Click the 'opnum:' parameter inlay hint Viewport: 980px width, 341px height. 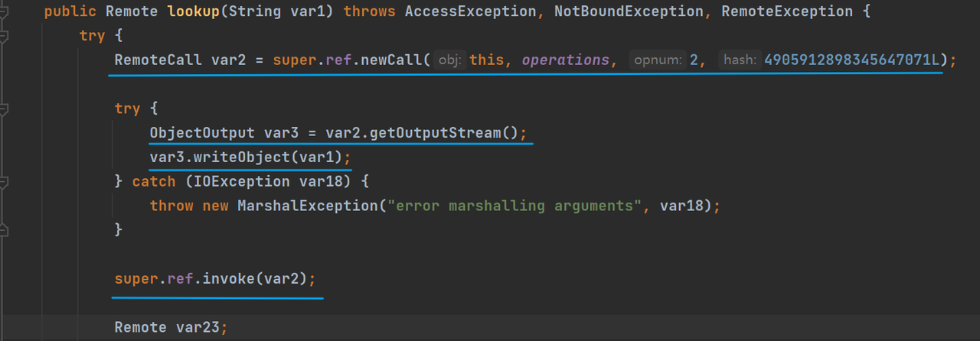[657, 60]
